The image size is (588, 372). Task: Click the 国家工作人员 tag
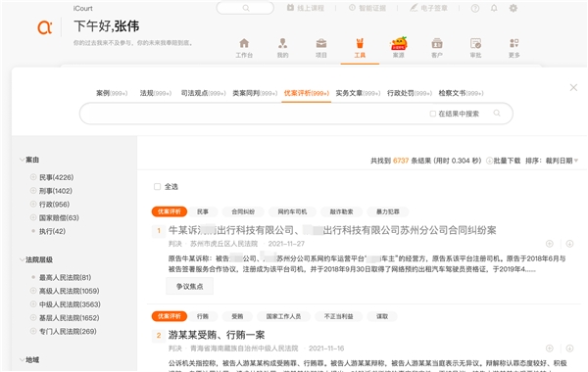pos(283,316)
